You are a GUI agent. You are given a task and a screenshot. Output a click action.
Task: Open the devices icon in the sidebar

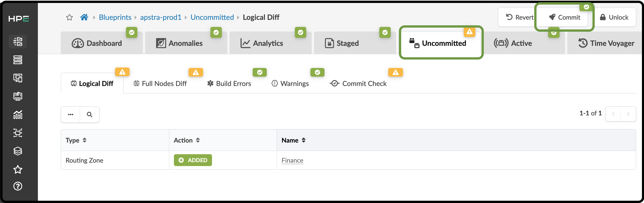pyautogui.click(x=18, y=78)
